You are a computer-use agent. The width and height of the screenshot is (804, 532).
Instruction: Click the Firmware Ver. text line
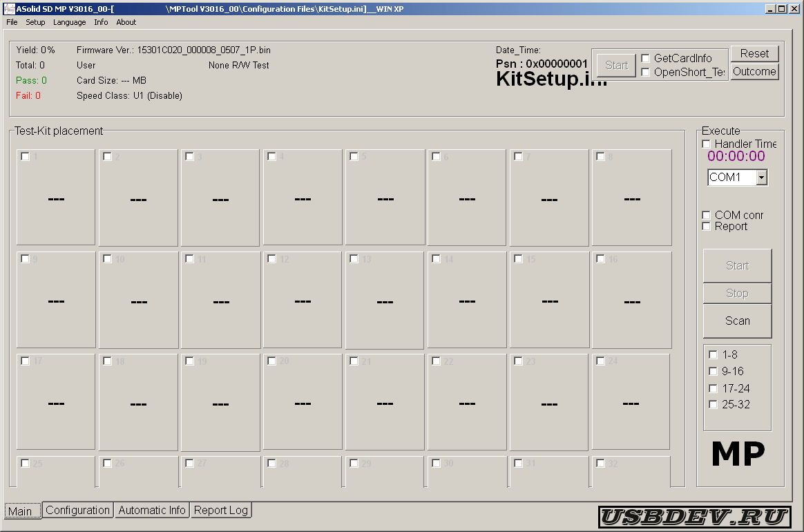click(x=173, y=50)
